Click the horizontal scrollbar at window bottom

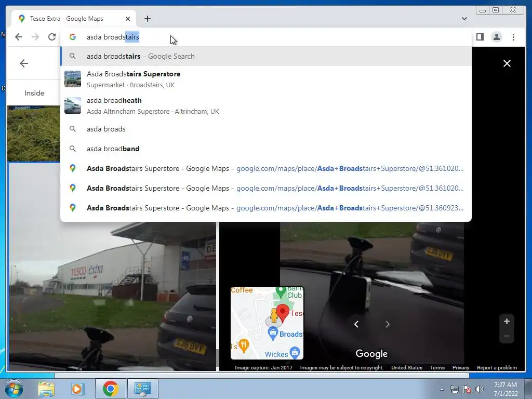(x=262, y=375)
